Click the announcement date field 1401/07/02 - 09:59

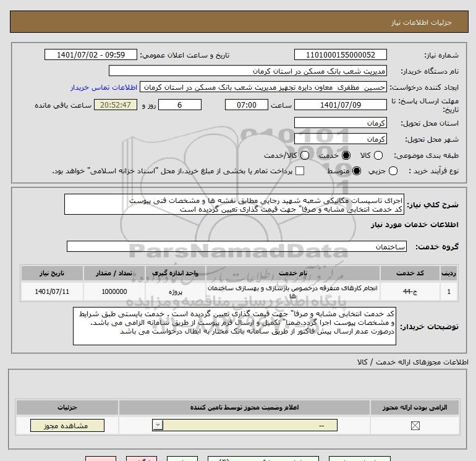[x=91, y=54]
